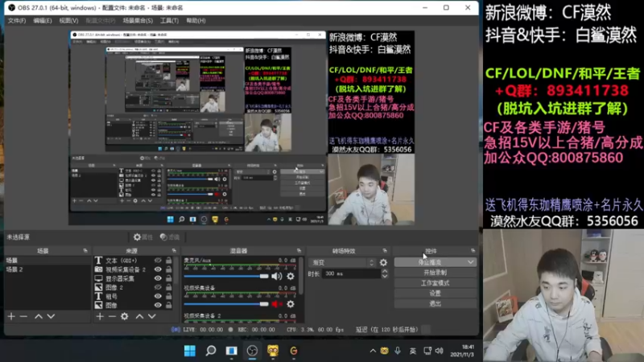Open 设置 in the controls panel
The image size is (644, 362).
pos(436,294)
